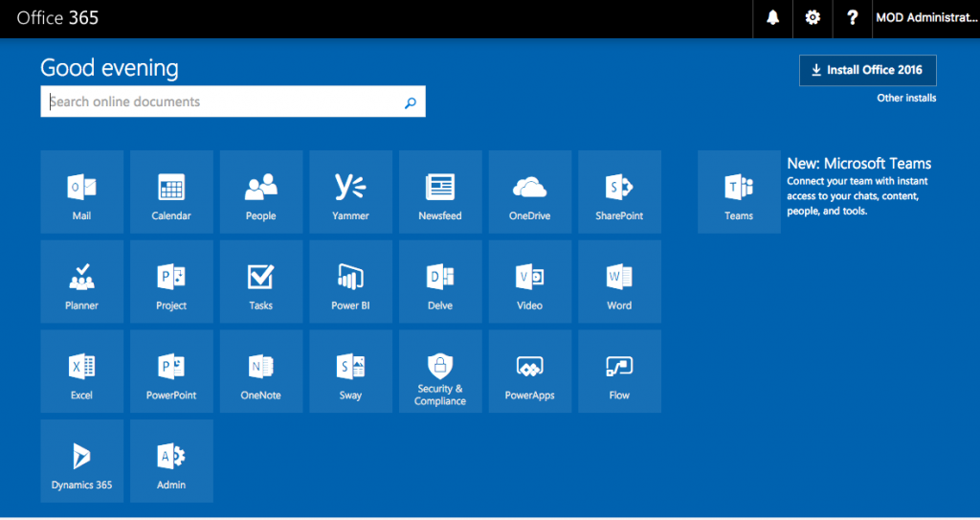The width and height of the screenshot is (980, 520).
Task: Launch Dynamics 365 tile
Action: click(x=82, y=462)
